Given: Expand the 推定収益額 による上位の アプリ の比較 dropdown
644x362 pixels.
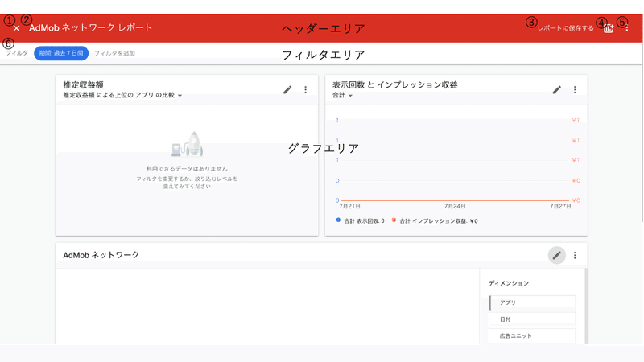Looking at the screenshot, I should point(122,95).
